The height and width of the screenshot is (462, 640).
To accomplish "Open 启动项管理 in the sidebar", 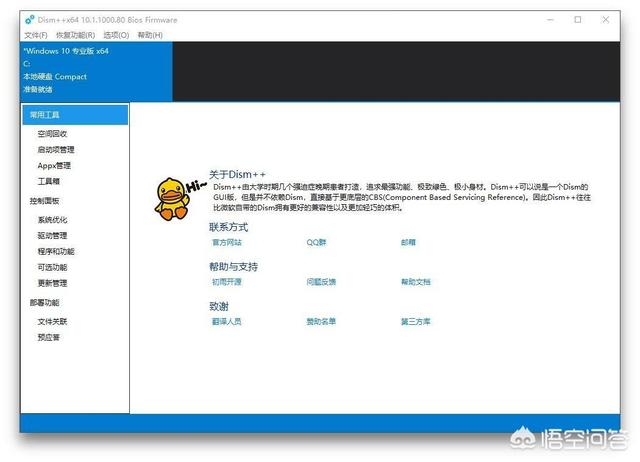I will point(56,149).
